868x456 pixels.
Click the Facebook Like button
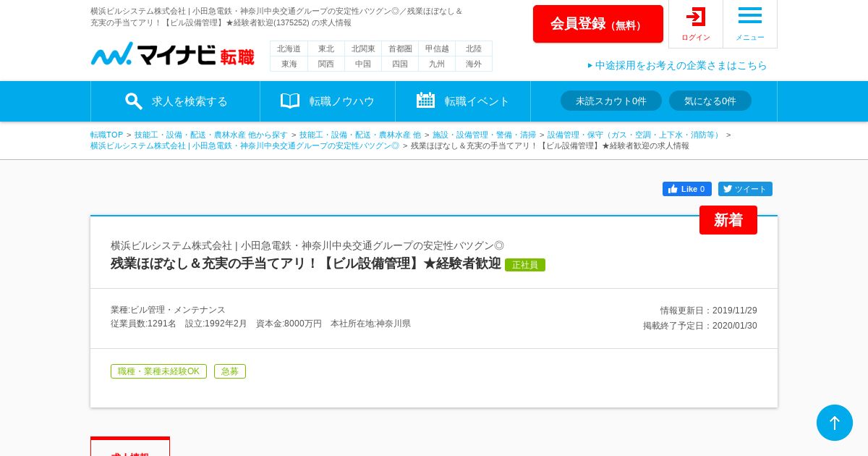pyautogui.click(x=687, y=189)
